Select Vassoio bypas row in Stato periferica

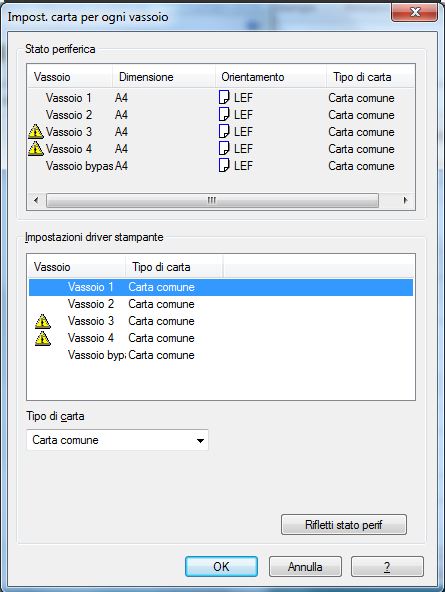(x=221, y=166)
